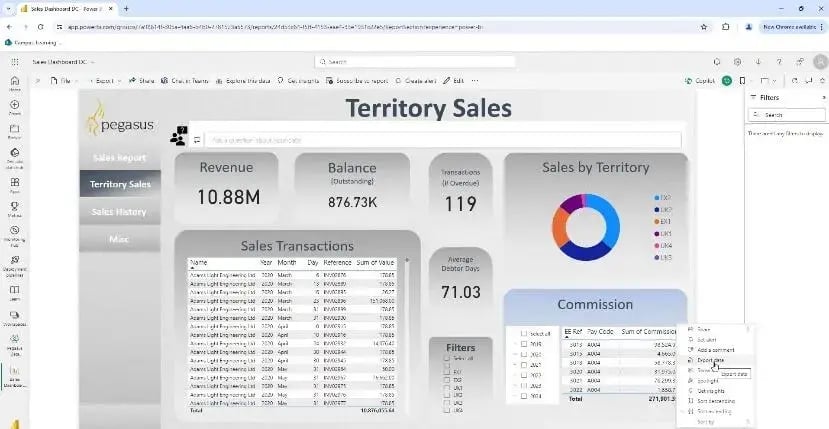
Task: Tick the 2024 year checkbox in Commission slicer
Action: point(524,396)
